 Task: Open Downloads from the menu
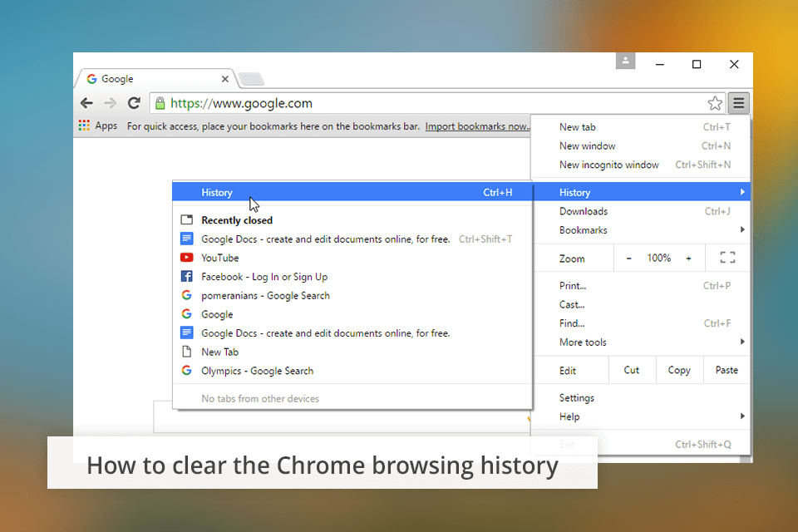click(x=641, y=211)
